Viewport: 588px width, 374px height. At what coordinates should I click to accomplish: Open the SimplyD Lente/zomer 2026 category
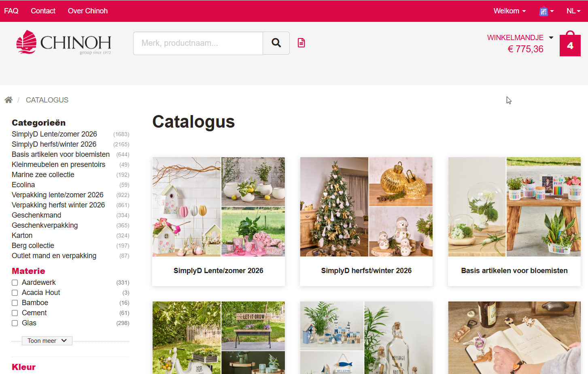(54, 134)
